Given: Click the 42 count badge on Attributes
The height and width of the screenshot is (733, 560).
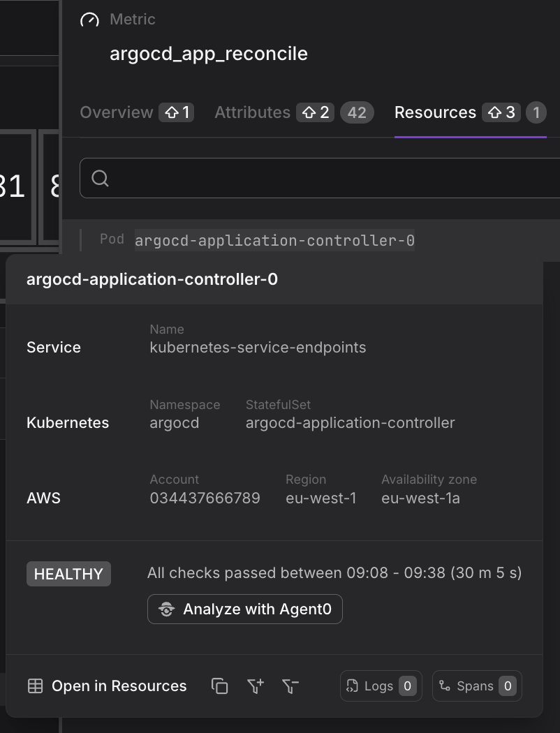Looking at the screenshot, I should tap(357, 112).
